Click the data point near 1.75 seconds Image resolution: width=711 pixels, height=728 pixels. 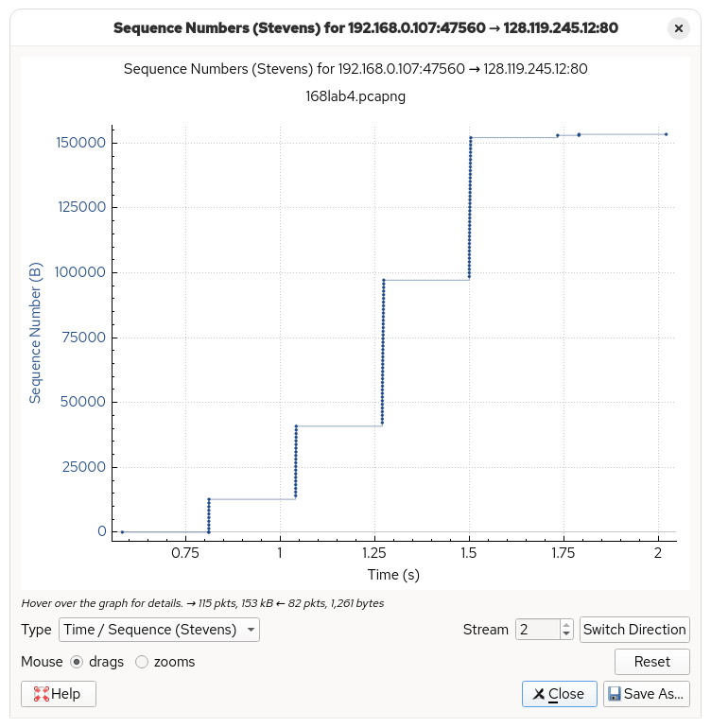(558, 135)
